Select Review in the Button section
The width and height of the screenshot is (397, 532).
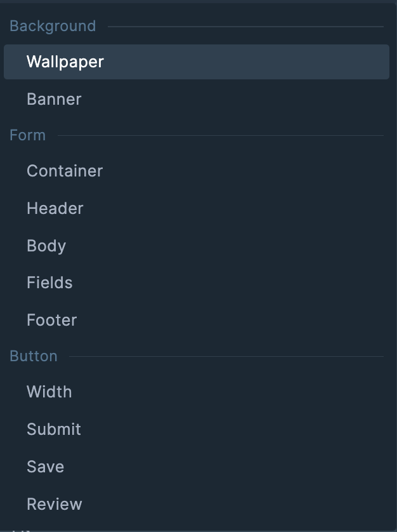[x=55, y=504]
